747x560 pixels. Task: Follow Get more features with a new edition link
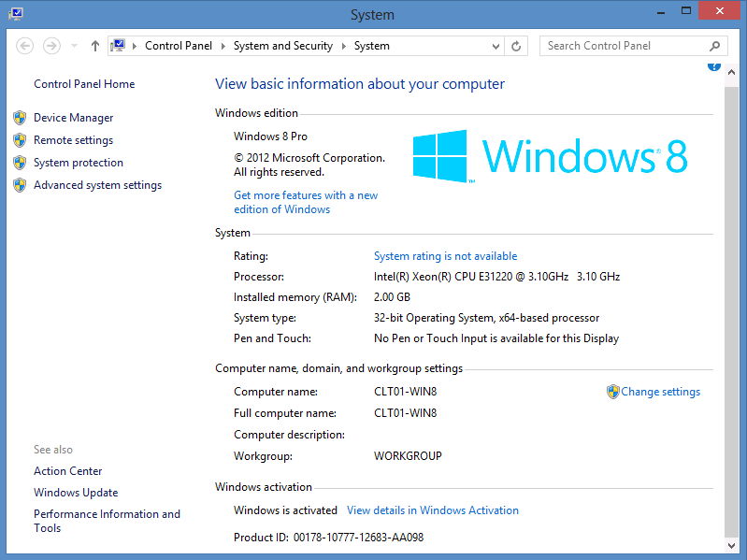(306, 202)
